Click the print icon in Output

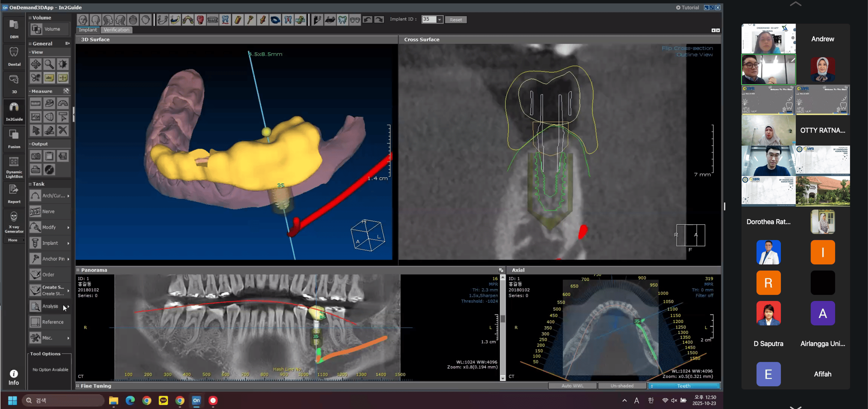(35, 169)
